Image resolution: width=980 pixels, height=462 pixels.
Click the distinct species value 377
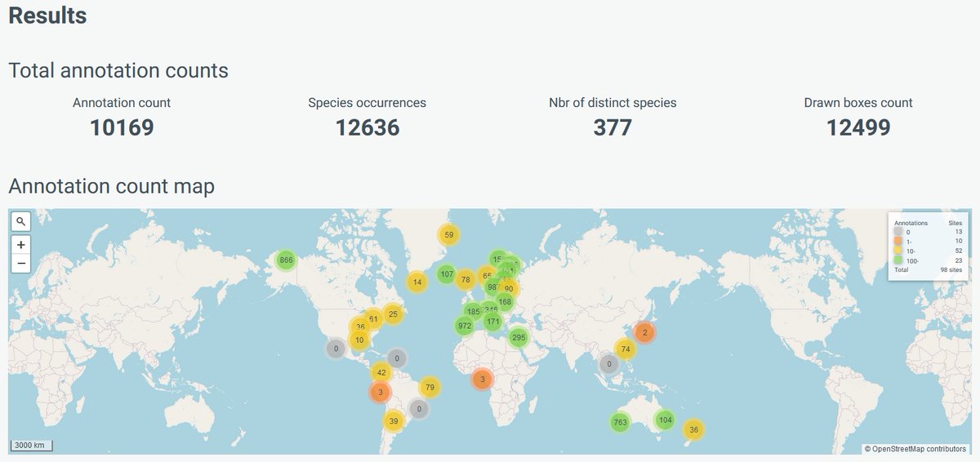(x=612, y=127)
